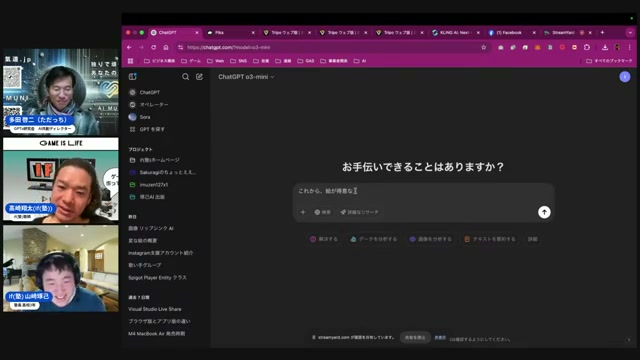Click the browser home icon
This screenshot has width=640, height=360.
click(166, 47)
